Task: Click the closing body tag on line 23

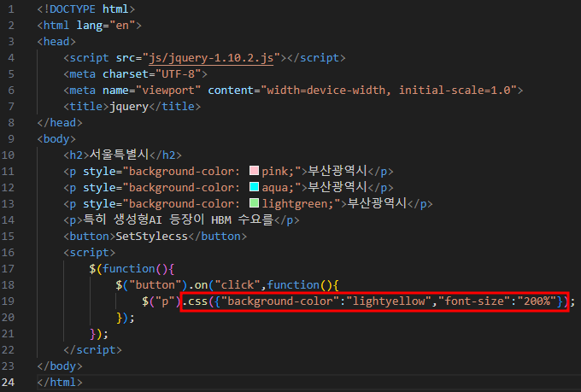Action: coord(60,366)
